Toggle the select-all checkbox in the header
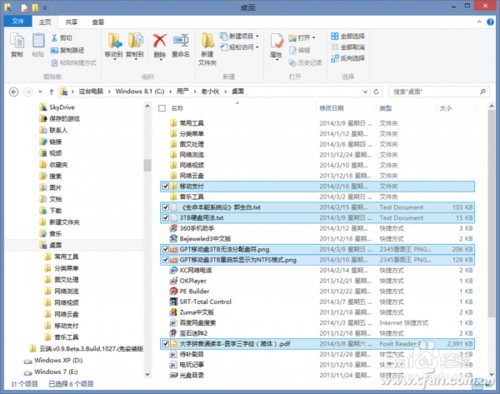The image size is (500, 394). [162, 108]
